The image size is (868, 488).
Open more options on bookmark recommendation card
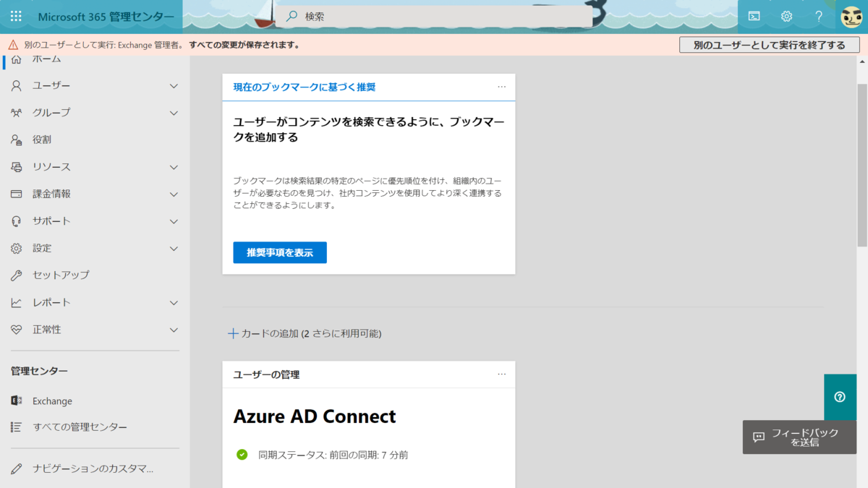click(502, 87)
